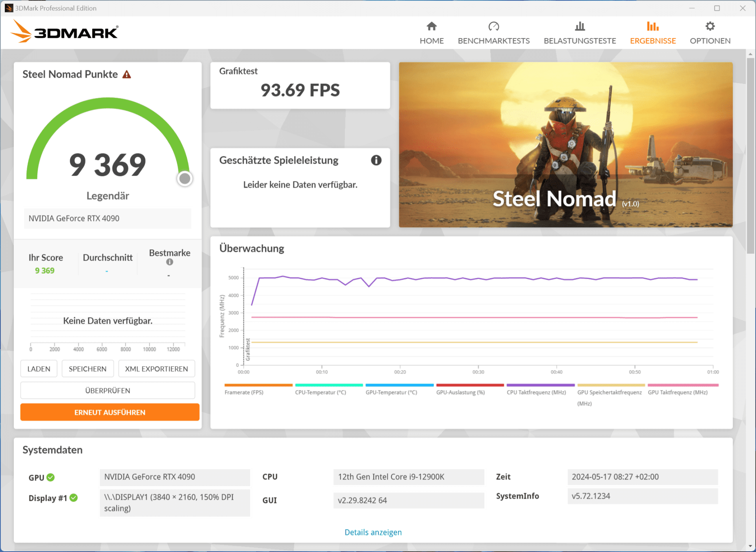
Task: Click the NVIDIA GeForce RTX 4090 field under score
Action: pyautogui.click(x=107, y=219)
